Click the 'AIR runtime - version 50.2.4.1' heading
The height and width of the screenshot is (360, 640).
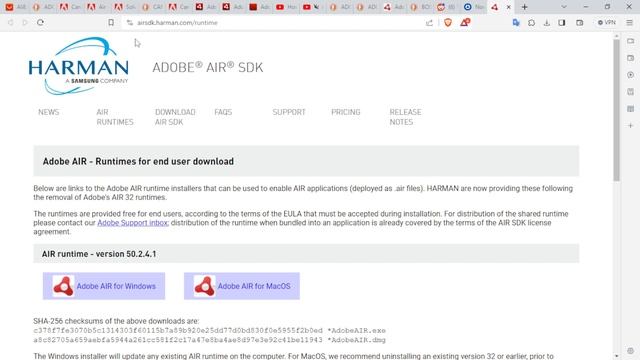pos(99,254)
